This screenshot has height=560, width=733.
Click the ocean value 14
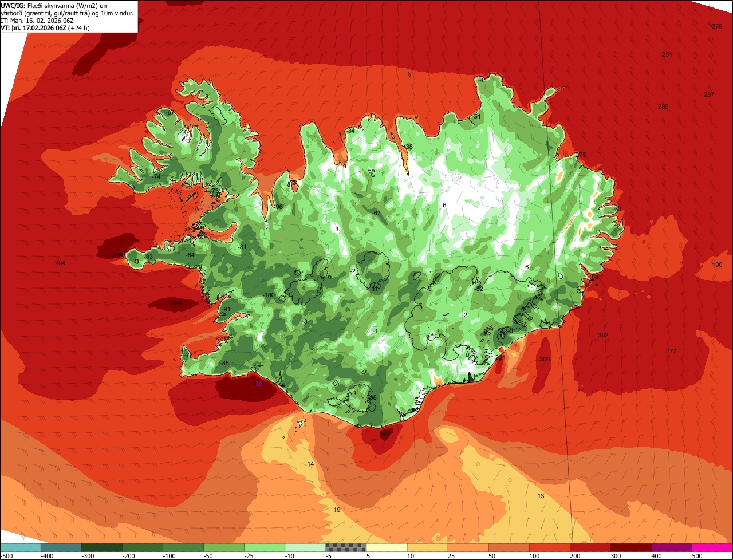(x=310, y=464)
